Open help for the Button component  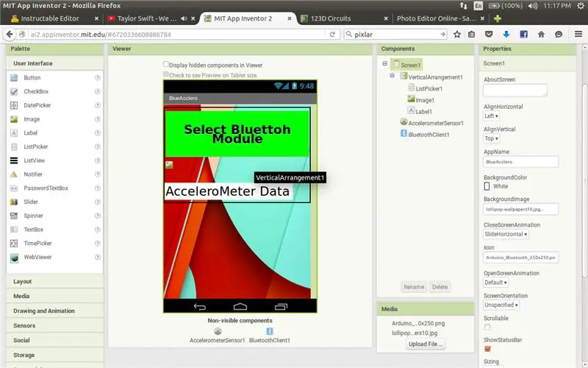(x=98, y=78)
